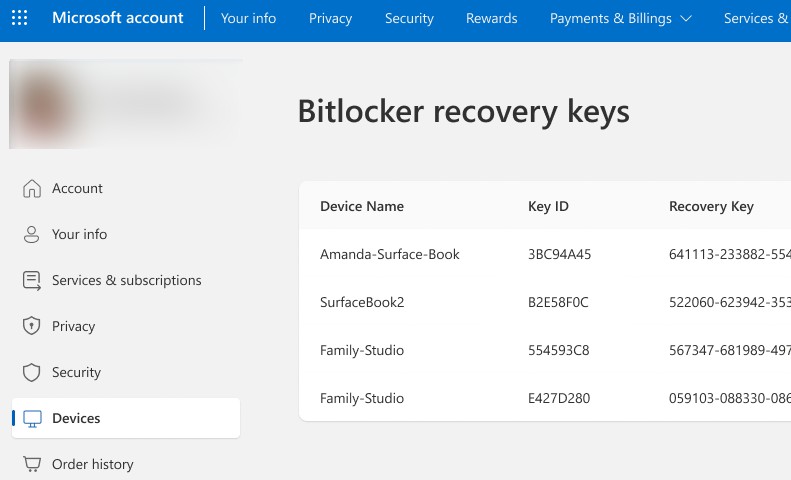The height and width of the screenshot is (480, 791).
Task: Select Services & subscriptions sidebar label
Action: 127,280
